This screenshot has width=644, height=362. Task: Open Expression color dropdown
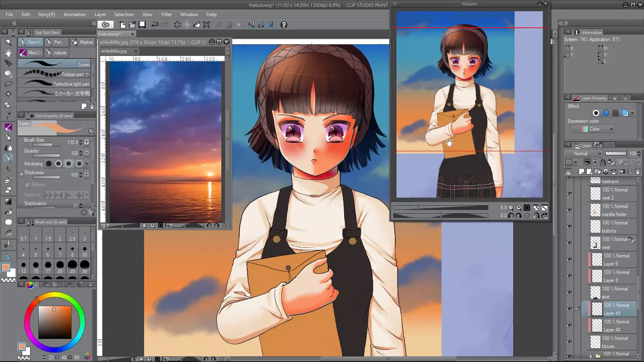pyautogui.click(x=593, y=129)
